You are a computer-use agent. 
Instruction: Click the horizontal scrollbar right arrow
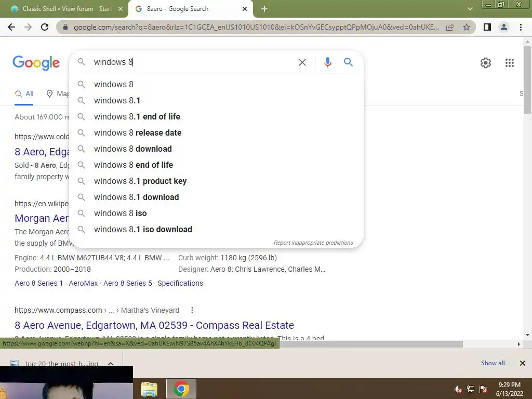[x=519, y=344]
